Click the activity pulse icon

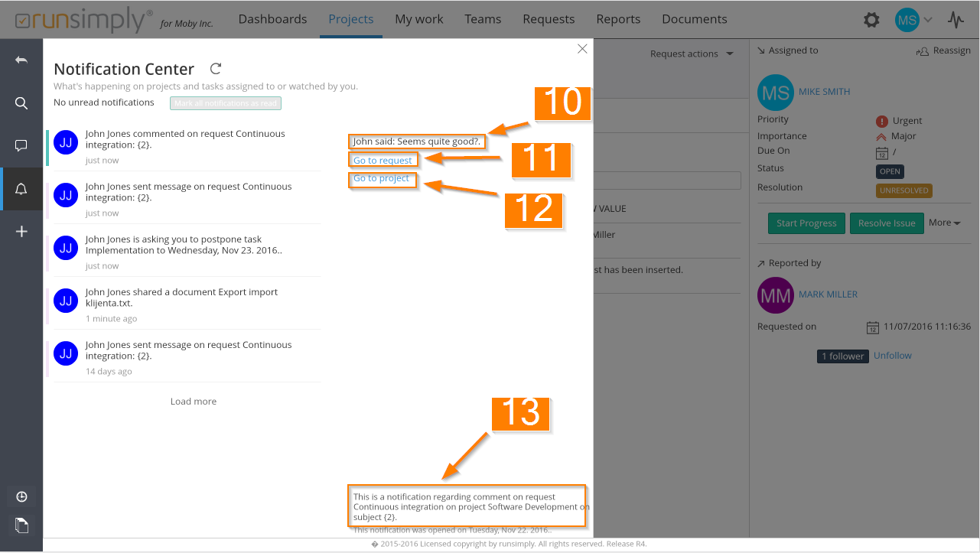click(956, 20)
